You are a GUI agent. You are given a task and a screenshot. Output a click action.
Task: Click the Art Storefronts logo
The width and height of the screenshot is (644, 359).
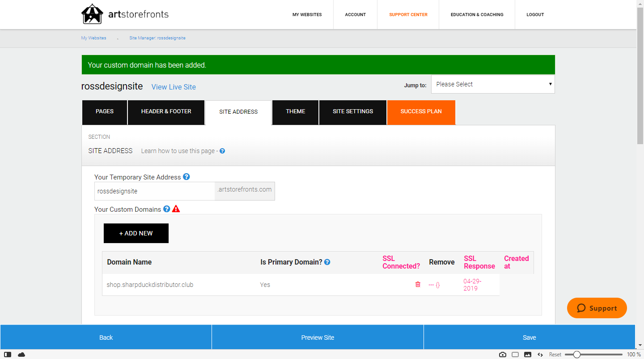click(x=125, y=14)
